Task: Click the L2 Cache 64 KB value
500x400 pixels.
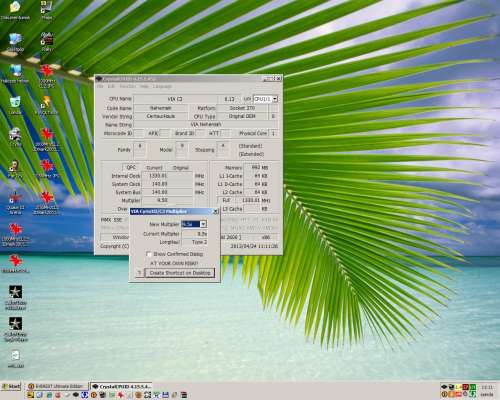Action: [x=256, y=192]
